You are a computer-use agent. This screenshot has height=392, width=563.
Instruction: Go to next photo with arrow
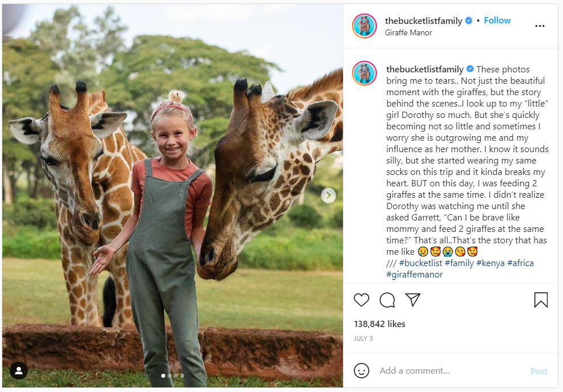click(x=328, y=196)
